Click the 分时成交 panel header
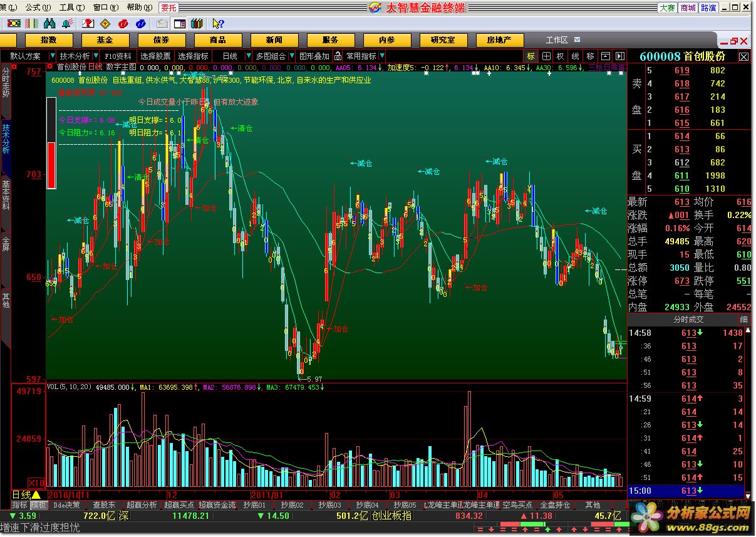 (x=688, y=319)
